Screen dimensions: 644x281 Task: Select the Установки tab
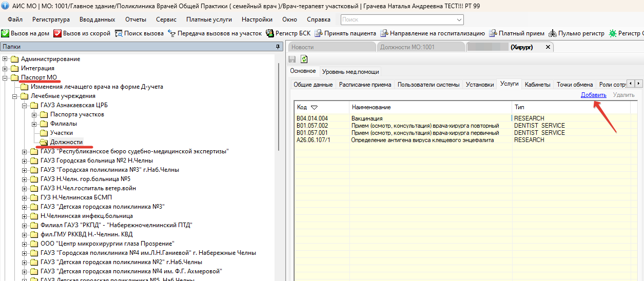480,85
